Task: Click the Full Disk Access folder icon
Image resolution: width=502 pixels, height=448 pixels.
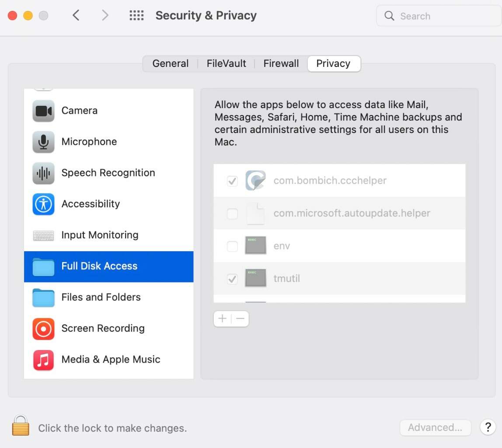Action: tap(43, 266)
